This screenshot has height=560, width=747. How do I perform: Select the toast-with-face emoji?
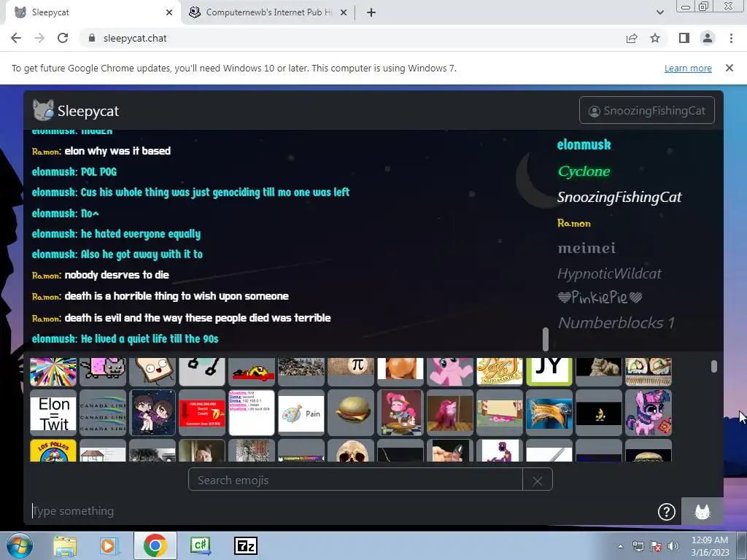pyautogui.click(x=152, y=371)
